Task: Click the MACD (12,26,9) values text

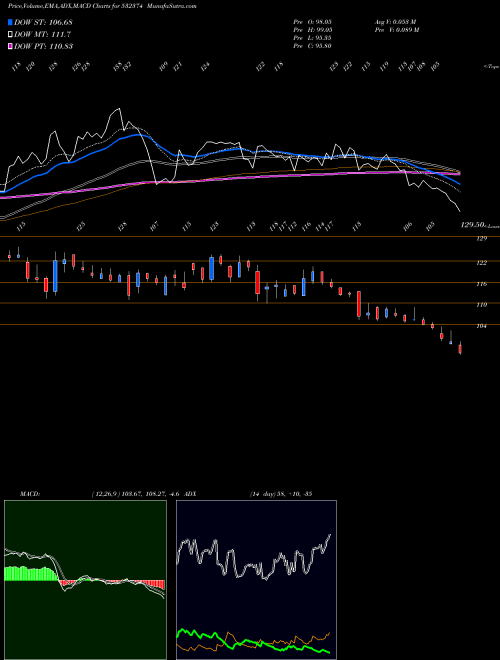Action: [136, 494]
